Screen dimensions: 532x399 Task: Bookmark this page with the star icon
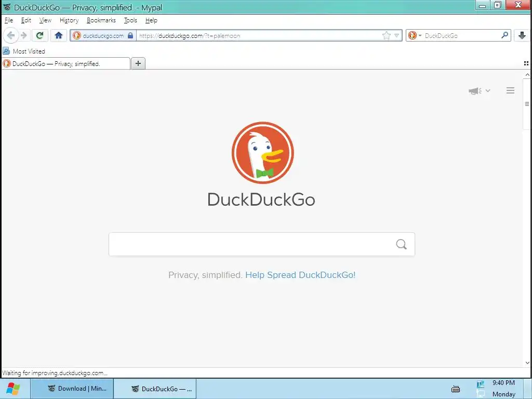point(386,35)
